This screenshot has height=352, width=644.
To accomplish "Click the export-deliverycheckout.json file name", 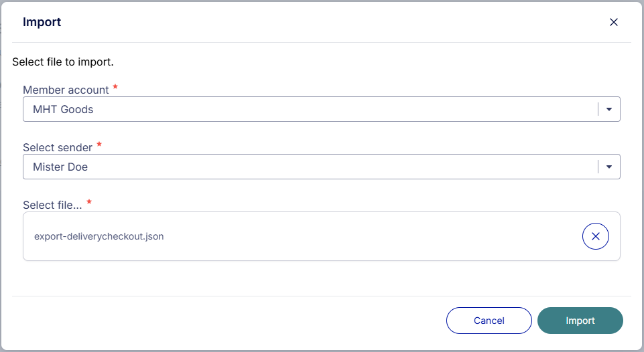I will [99, 236].
